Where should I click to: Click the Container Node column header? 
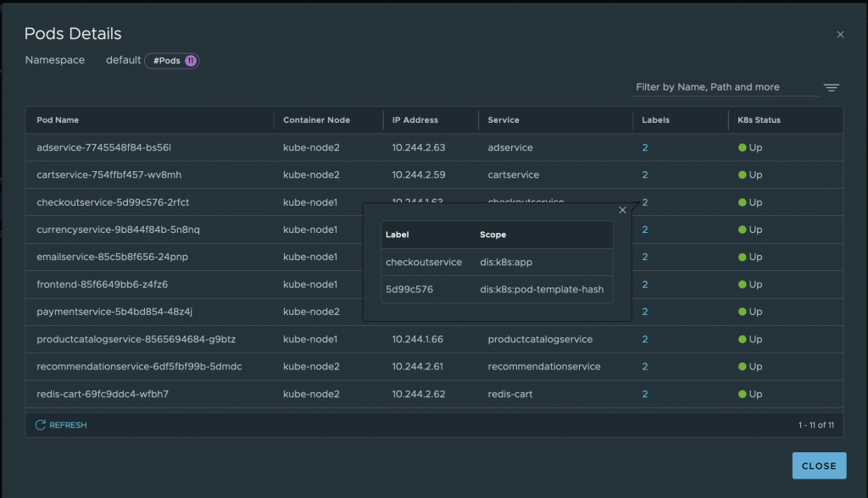click(316, 120)
